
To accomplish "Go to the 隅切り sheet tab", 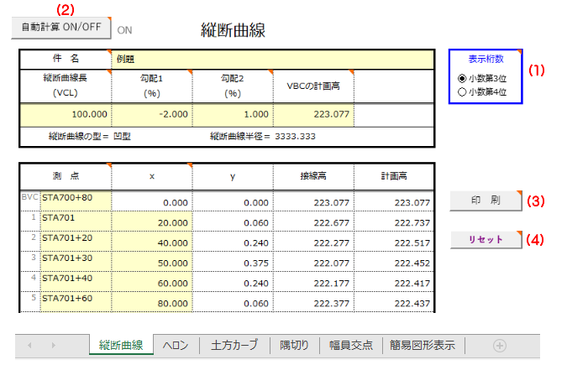I will (294, 345).
